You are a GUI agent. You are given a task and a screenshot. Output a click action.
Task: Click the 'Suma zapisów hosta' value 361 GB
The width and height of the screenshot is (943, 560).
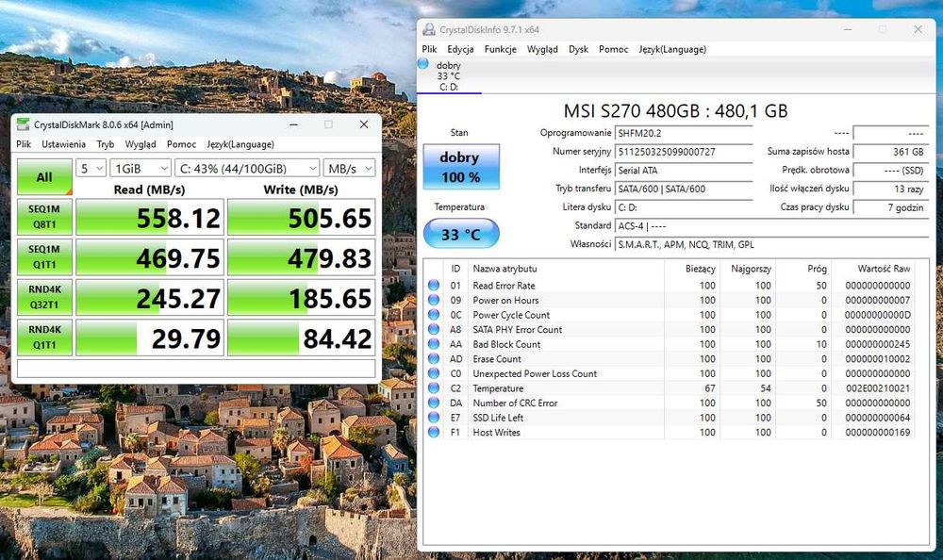[890, 152]
